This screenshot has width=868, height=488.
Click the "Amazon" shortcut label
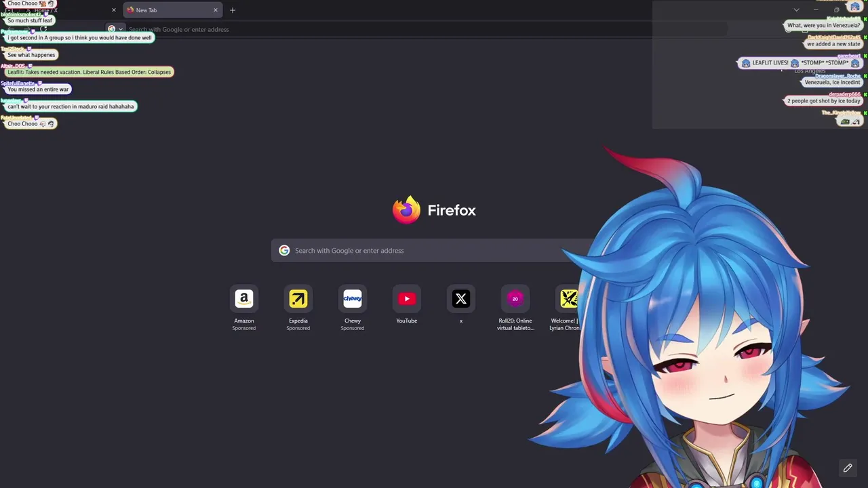[x=244, y=321]
